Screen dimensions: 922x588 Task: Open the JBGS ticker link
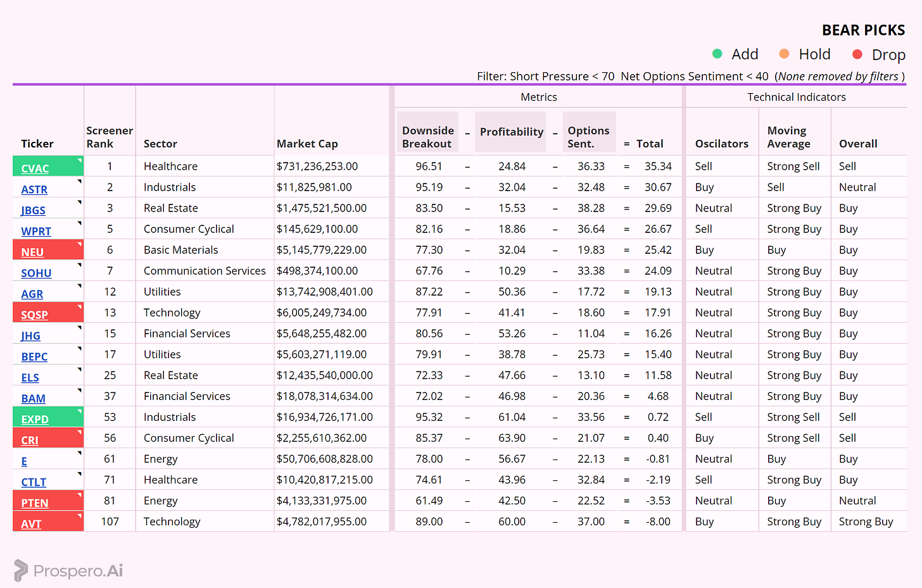33,210
